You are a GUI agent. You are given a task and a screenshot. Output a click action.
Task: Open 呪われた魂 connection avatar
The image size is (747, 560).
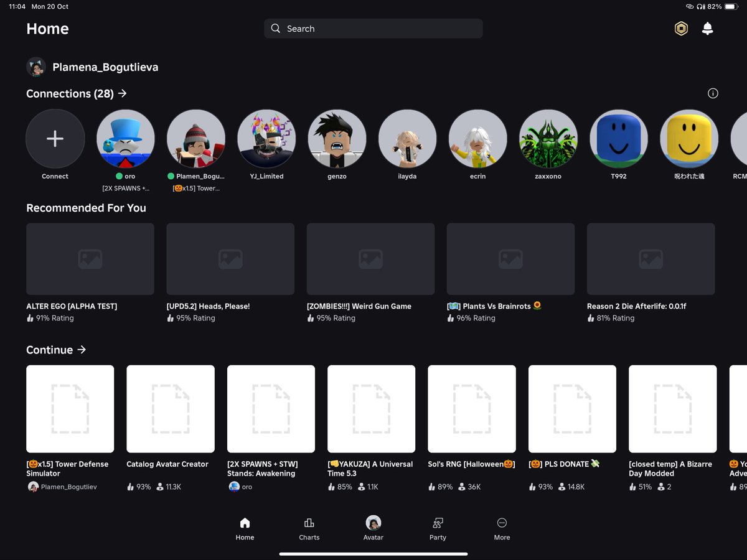(689, 138)
